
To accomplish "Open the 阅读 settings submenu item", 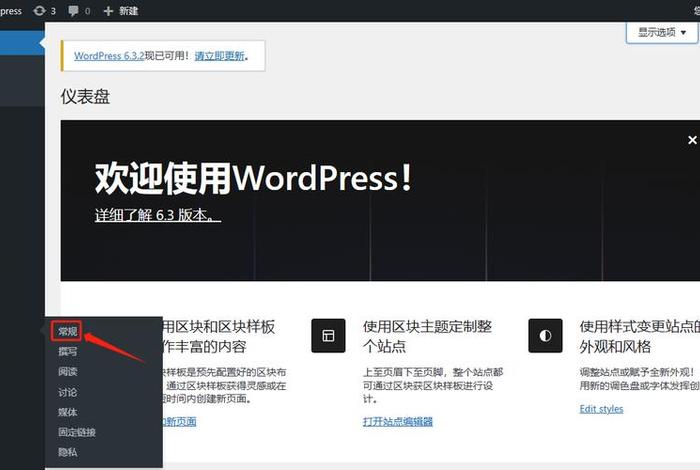I will (x=67, y=371).
